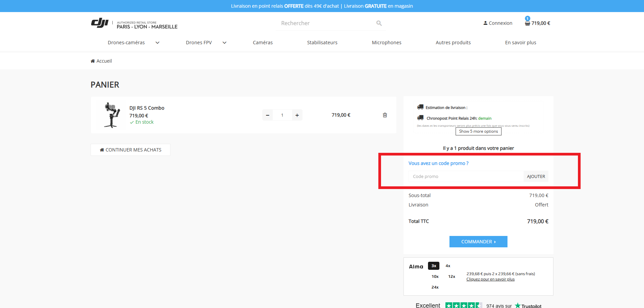Open the En savoir plus menu
Image resolution: width=644 pixels, height=308 pixels.
(521, 43)
